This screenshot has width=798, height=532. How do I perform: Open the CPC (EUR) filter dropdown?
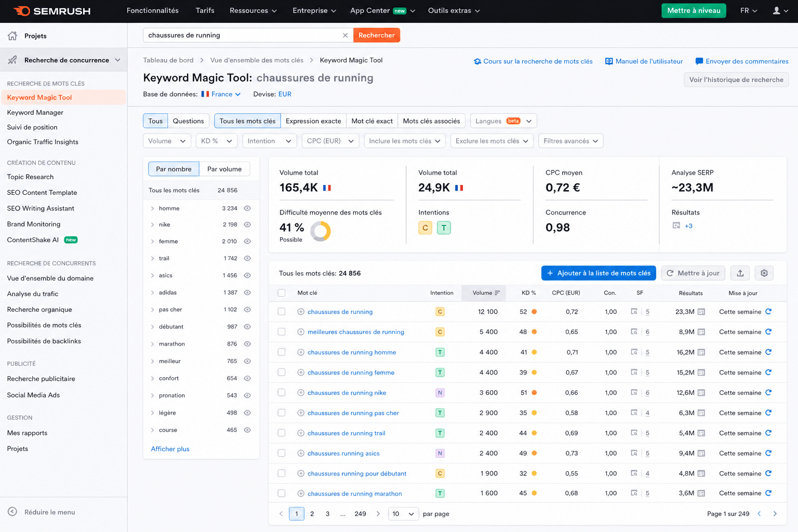click(330, 141)
